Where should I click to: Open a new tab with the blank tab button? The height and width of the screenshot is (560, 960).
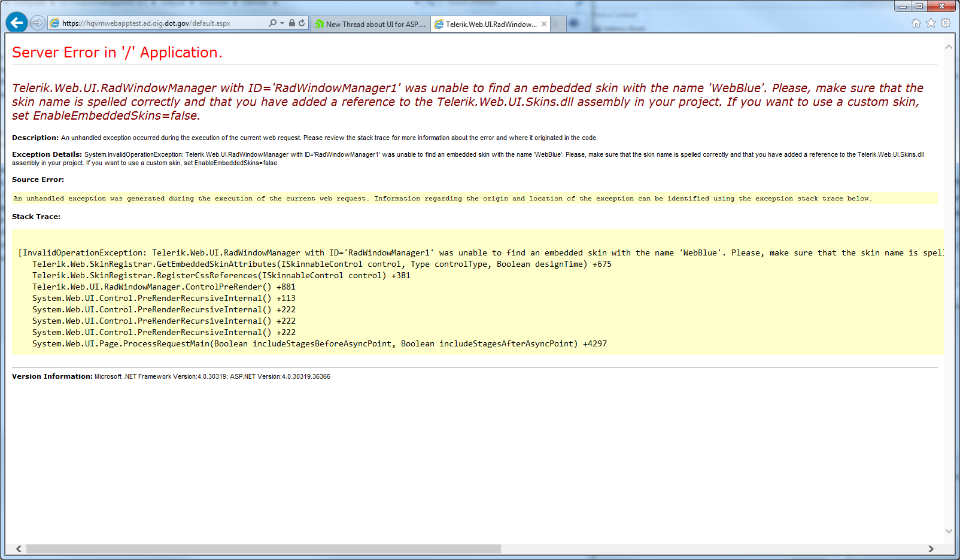click(x=558, y=24)
